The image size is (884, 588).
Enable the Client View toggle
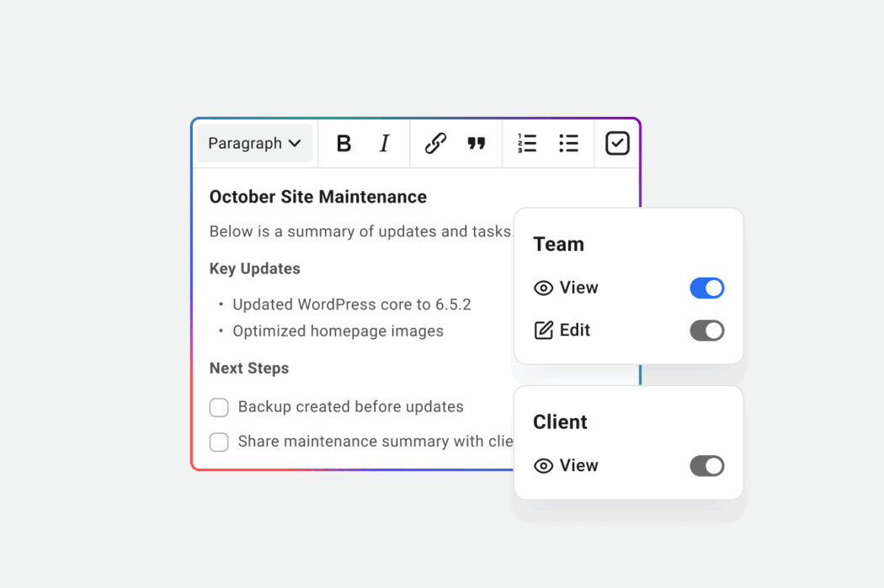point(706,465)
